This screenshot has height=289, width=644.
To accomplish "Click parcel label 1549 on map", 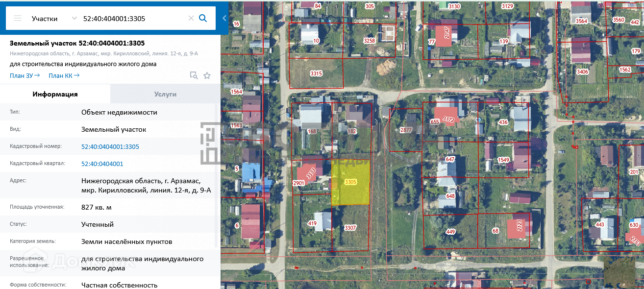I will click(x=503, y=160).
